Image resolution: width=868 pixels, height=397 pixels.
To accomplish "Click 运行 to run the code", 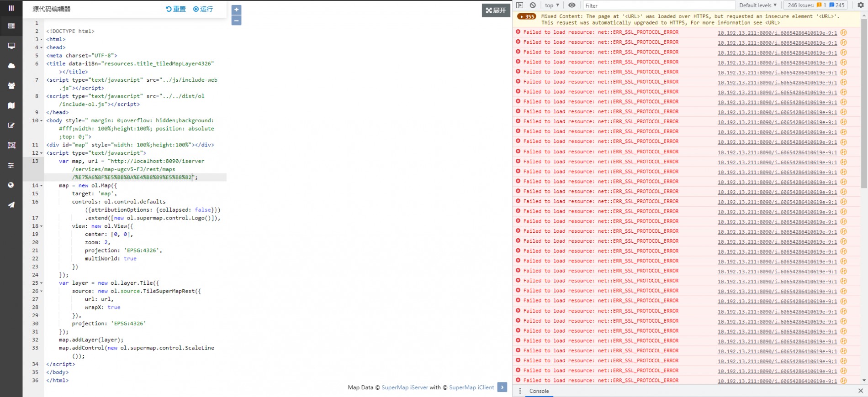I will (x=203, y=9).
